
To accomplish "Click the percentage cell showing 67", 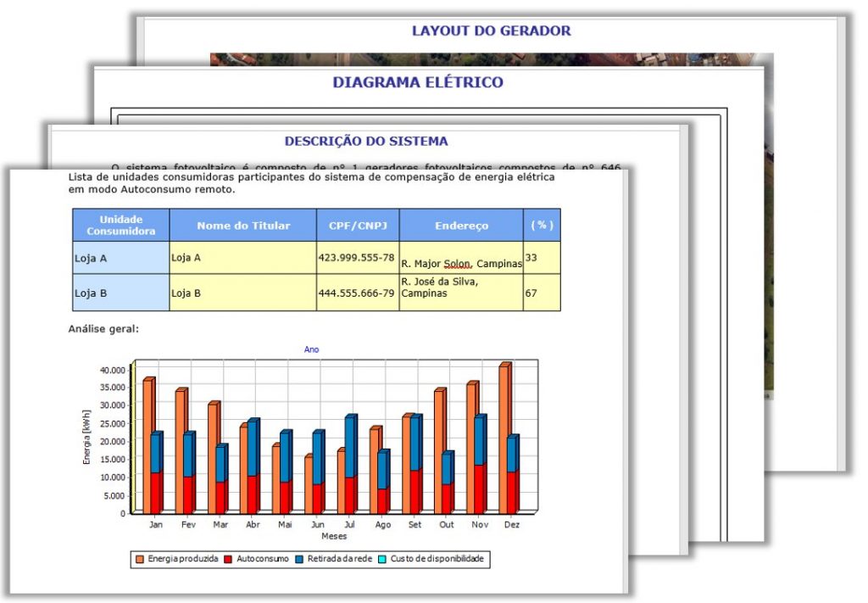I will (541, 292).
